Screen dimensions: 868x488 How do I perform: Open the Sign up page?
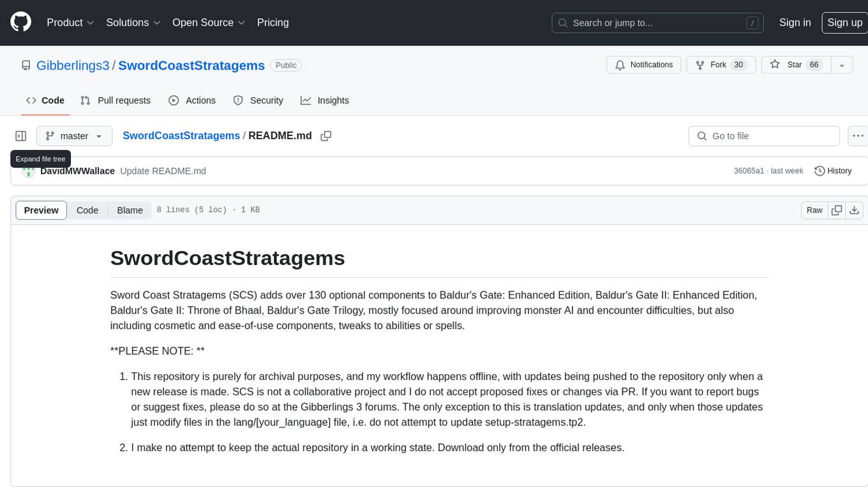[844, 22]
